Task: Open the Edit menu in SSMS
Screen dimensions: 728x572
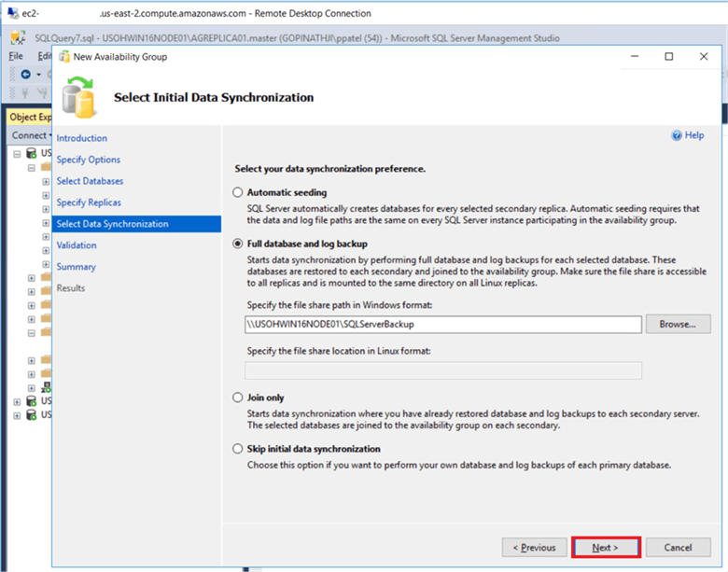Action: [44, 56]
